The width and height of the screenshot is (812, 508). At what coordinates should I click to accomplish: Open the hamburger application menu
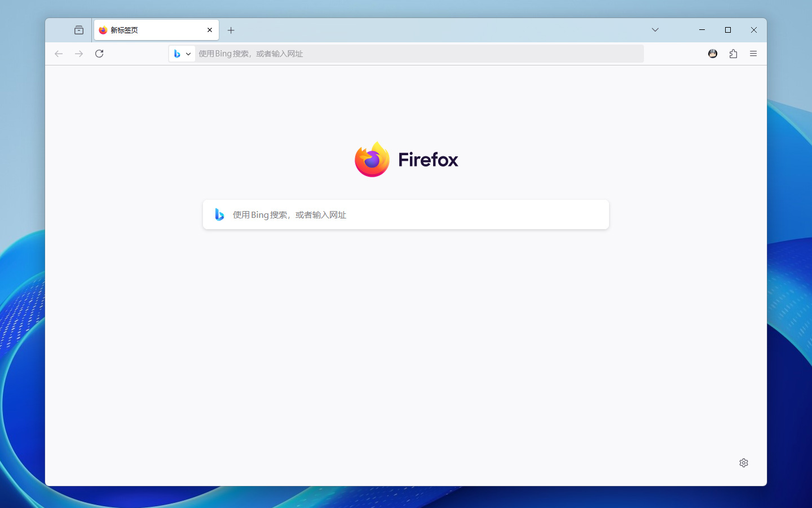(753, 54)
